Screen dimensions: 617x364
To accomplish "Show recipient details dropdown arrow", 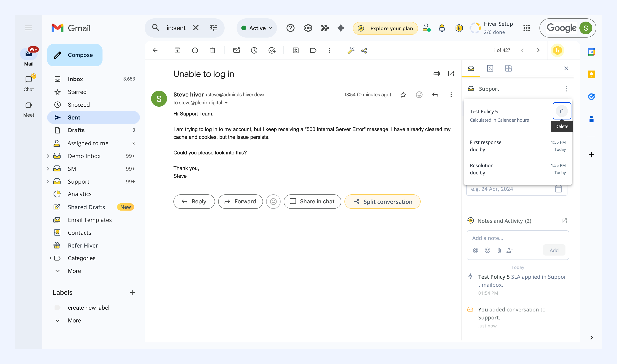I will 226,103.
